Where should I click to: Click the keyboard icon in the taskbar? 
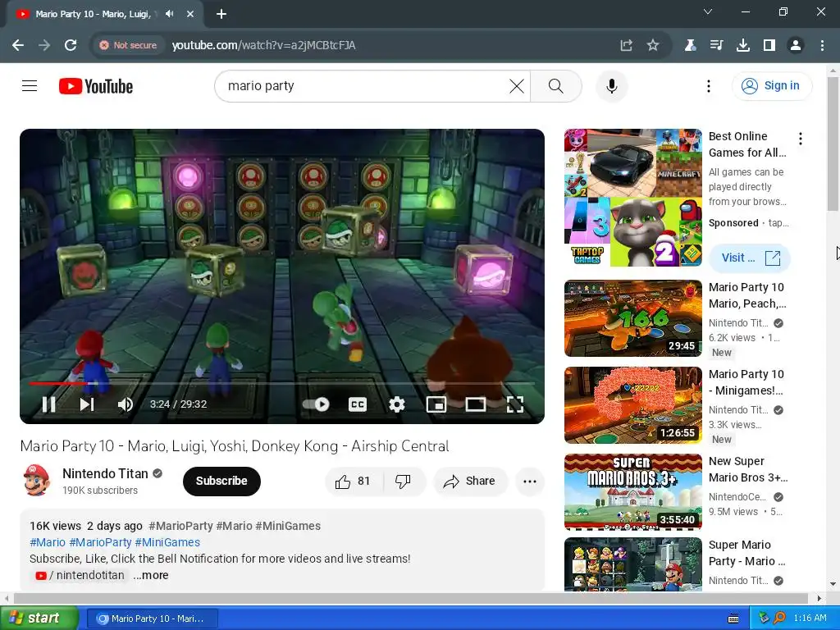[733, 619]
